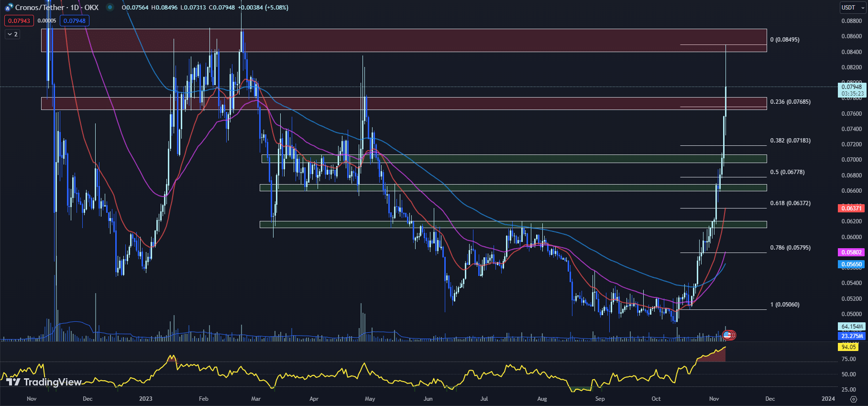Expand the collapsed indicators legend showing 2

point(12,34)
